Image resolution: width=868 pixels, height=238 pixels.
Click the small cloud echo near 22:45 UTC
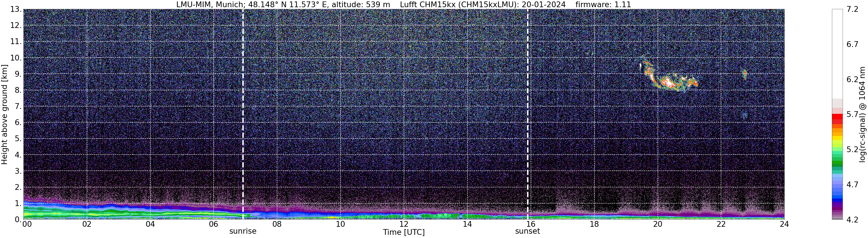744,74
